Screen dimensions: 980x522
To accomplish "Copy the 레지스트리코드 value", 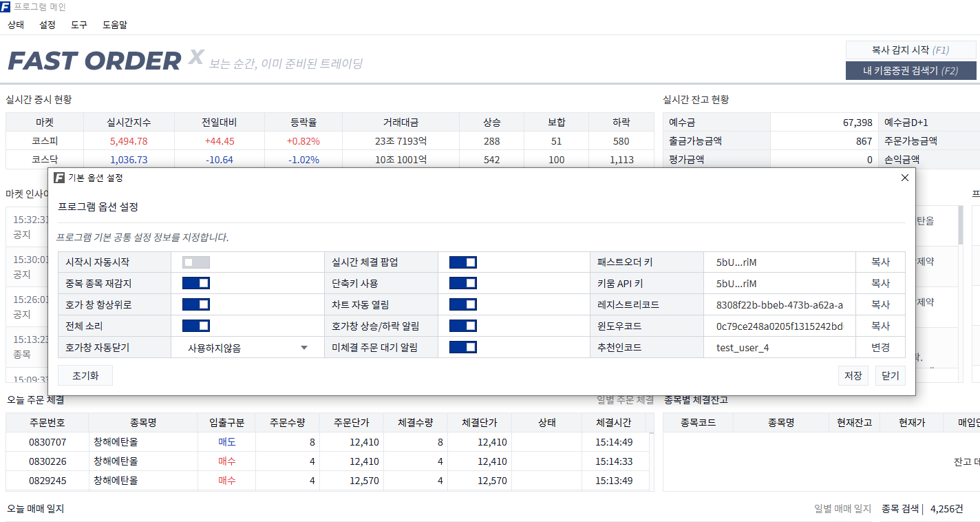I will point(880,304).
